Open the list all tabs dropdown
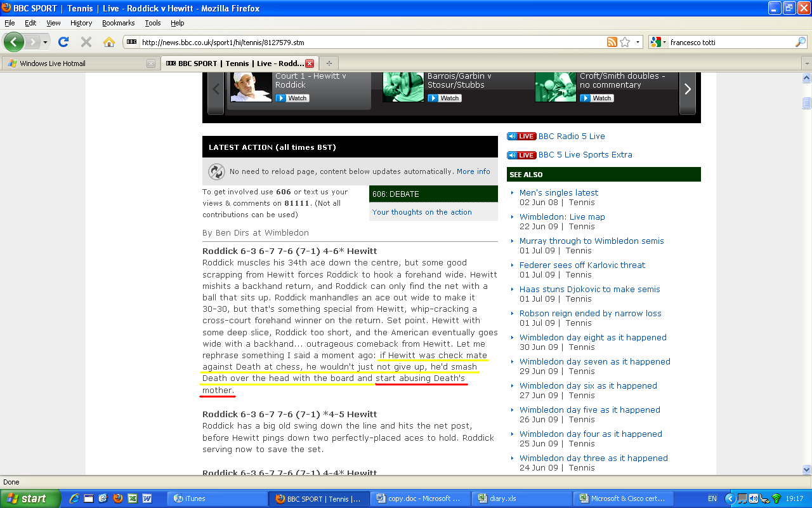This screenshot has width=812, height=508. coord(806,63)
